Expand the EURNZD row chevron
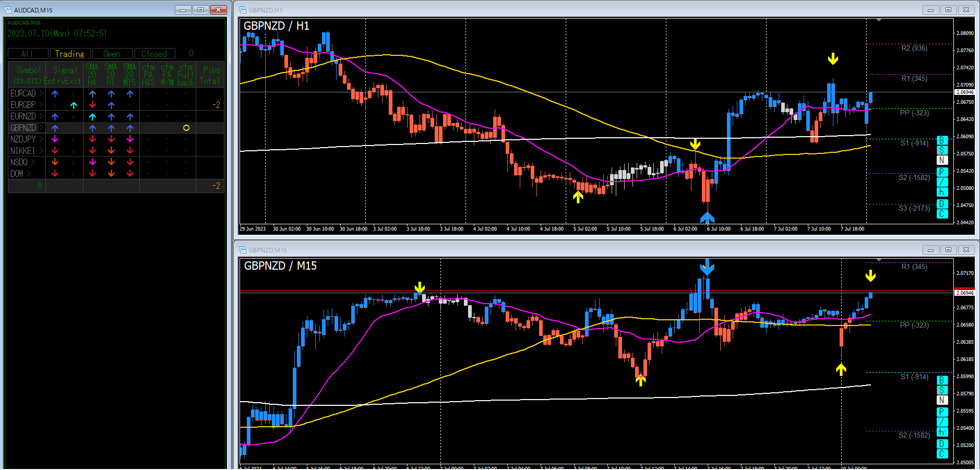Viewport: 980px width, 470px height. [41, 116]
